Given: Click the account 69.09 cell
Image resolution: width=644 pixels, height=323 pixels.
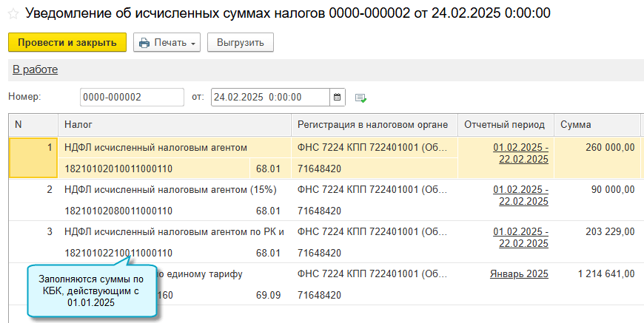Looking at the screenshot, I should (268, 295).
